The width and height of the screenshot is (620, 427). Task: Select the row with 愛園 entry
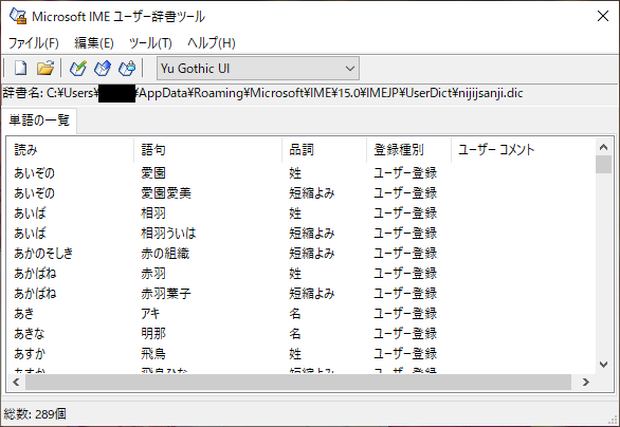click(x=301, y=173)
